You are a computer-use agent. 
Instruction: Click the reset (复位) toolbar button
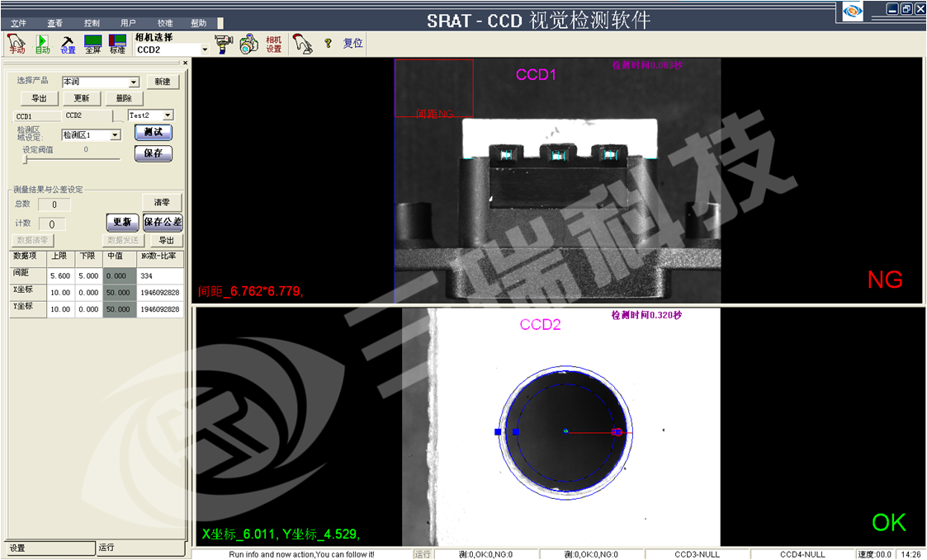coord(353,43)
